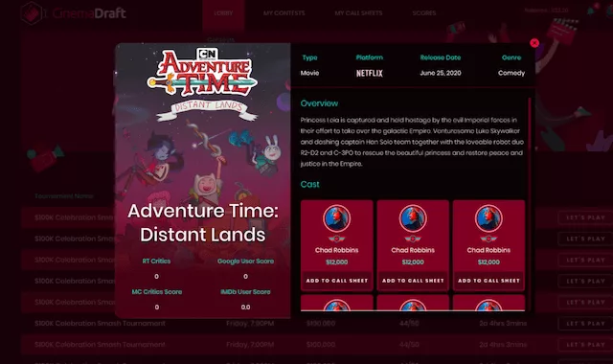This screenshot has height=364, width=613.
Task: Open the notification bell in header
Action: pos(590,11)
